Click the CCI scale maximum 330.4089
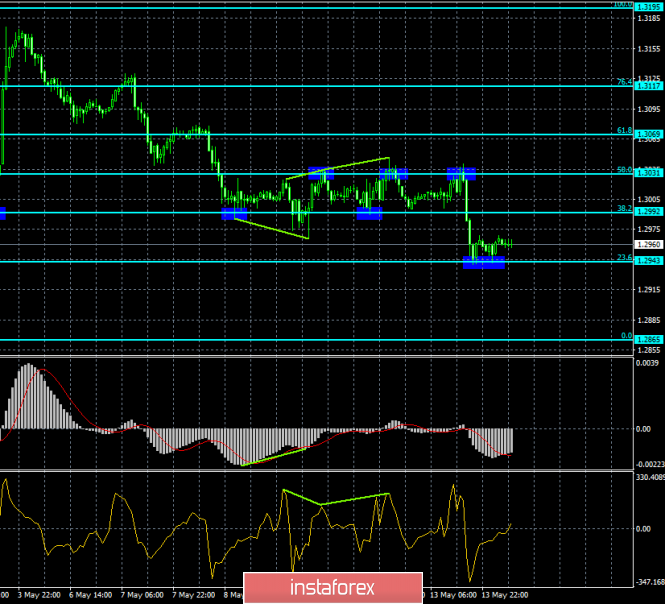Viewport: 665px width, 604px height. pyautogui.click(x=650, y=478)
